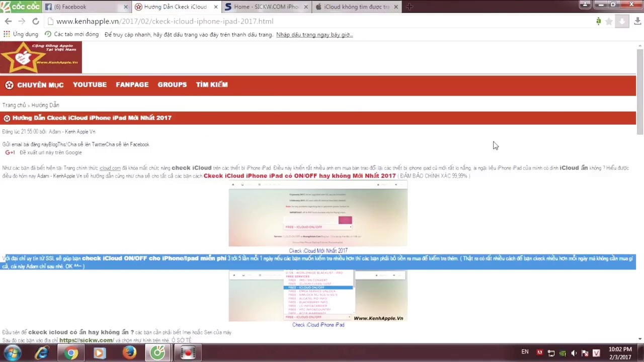Click Nhập dấu trang ngay bây giờ link

[314, 35]
